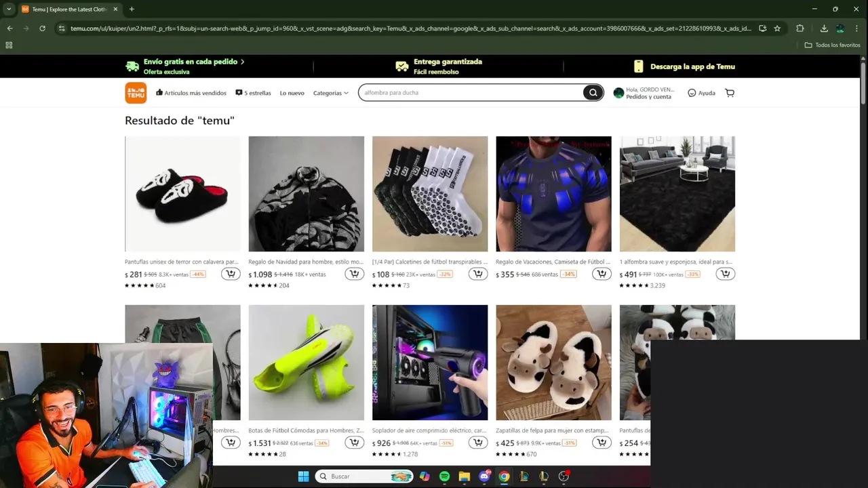
Task: Add the football socks $108 to cart
Action: (478, 274)
